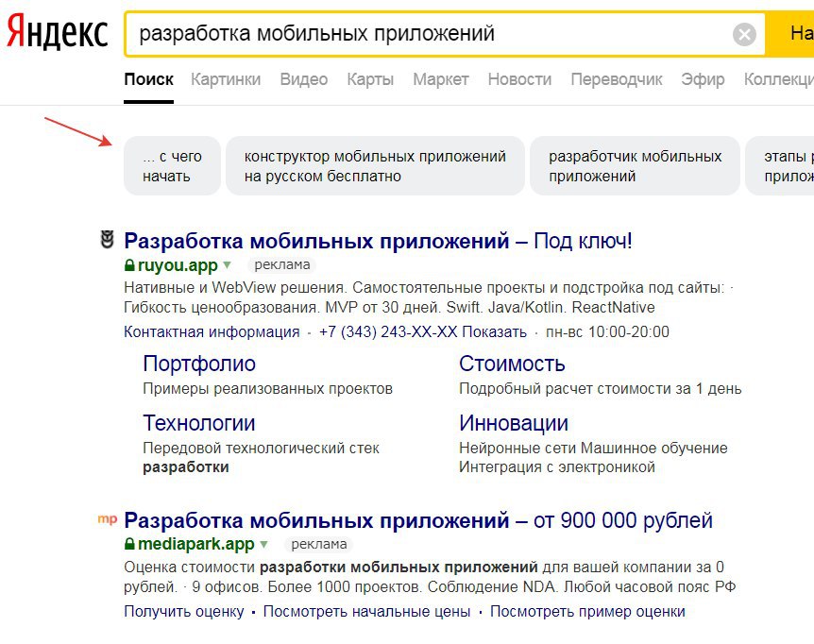The width and height of the screenshot is (814, 644).
Task: Open 'Разработка мобильных приложений – Под ключ!' result
Action: click(378, 241)
